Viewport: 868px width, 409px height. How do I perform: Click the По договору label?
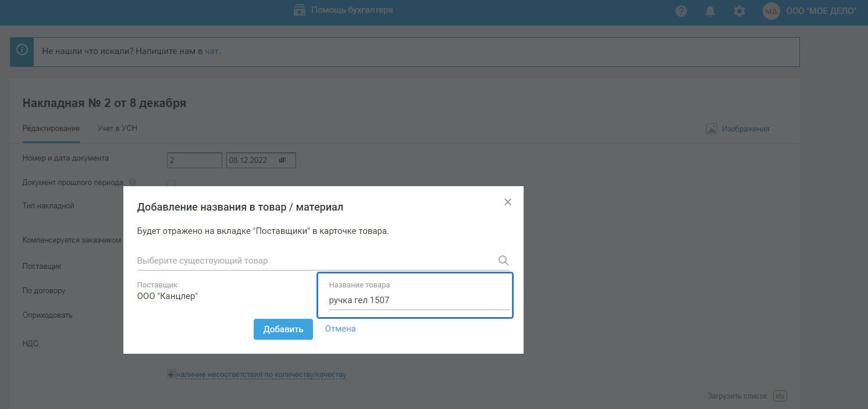pyautogui.click(x=44, y=290)
